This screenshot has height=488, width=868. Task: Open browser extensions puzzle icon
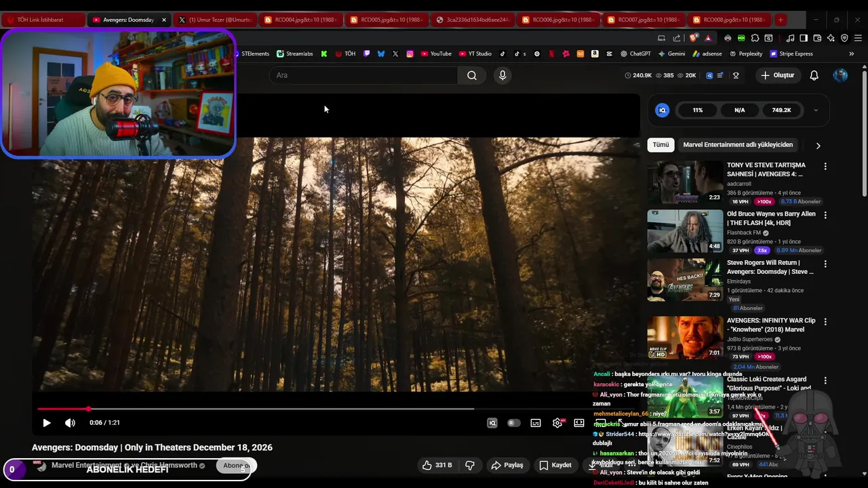pos(755,38)
